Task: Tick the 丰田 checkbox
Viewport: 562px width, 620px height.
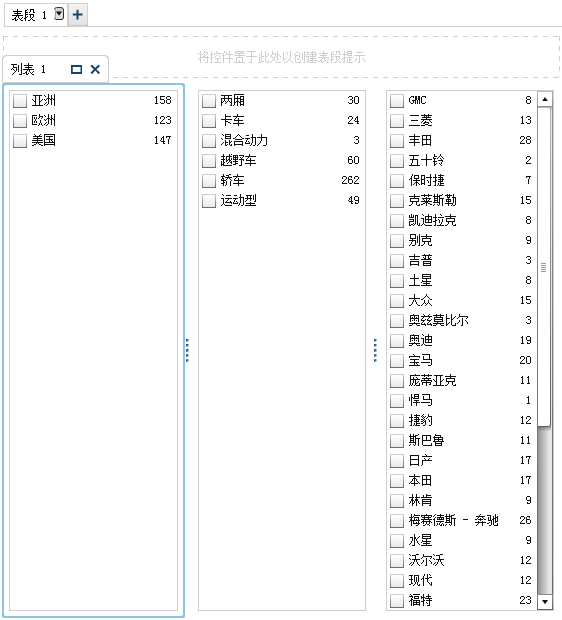Action: (397, 140)
